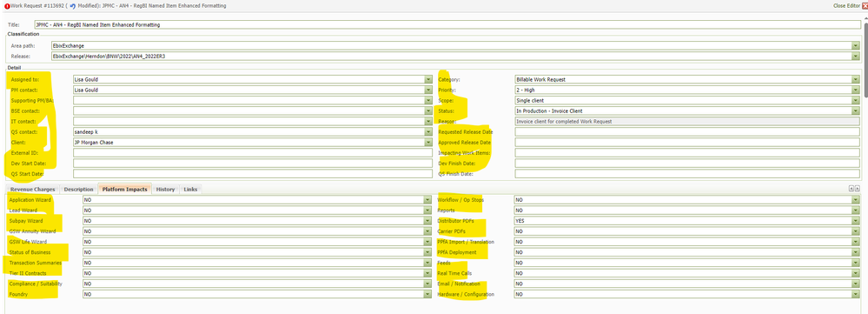Expand the GSW Life Wizard dropdown
This screenshot has height=314, width=868.
point(427,242)
